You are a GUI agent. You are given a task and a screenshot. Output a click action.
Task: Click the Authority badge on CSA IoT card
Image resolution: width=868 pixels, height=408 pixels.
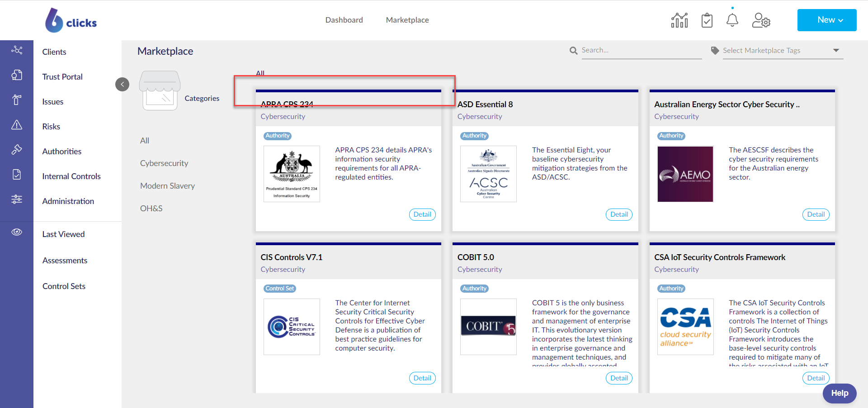(x=671, y=289)
